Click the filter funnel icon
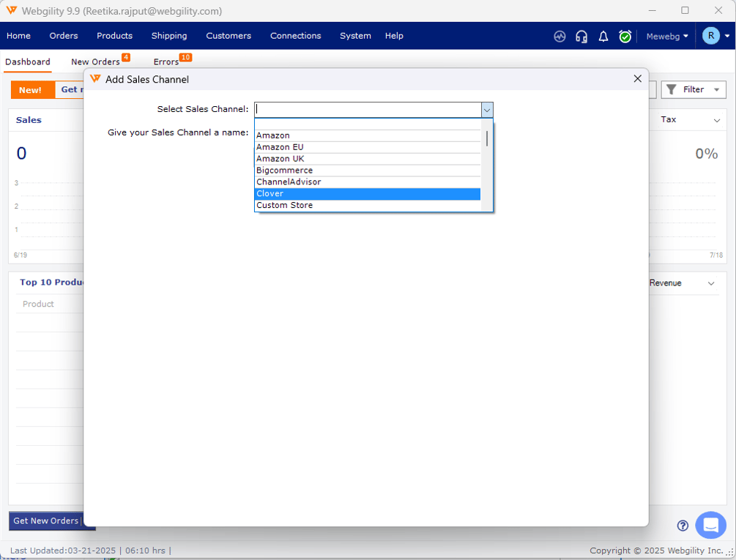 point(672,89)
